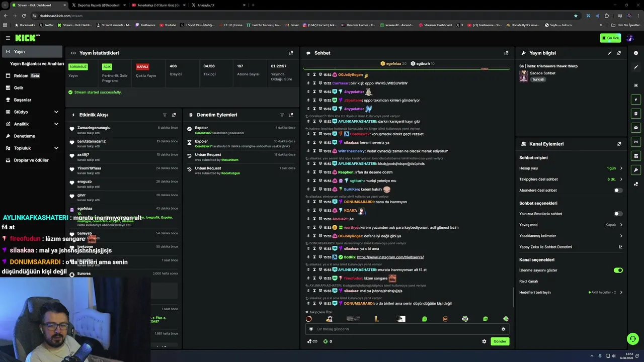Open Hesap yaşı setting chevron

point(621,168)
